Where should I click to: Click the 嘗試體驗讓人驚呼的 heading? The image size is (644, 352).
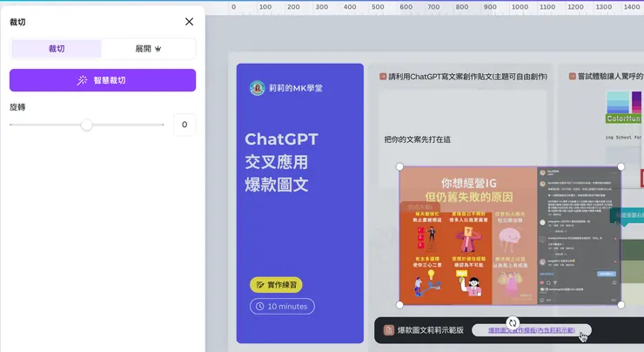tap(610, 76)
